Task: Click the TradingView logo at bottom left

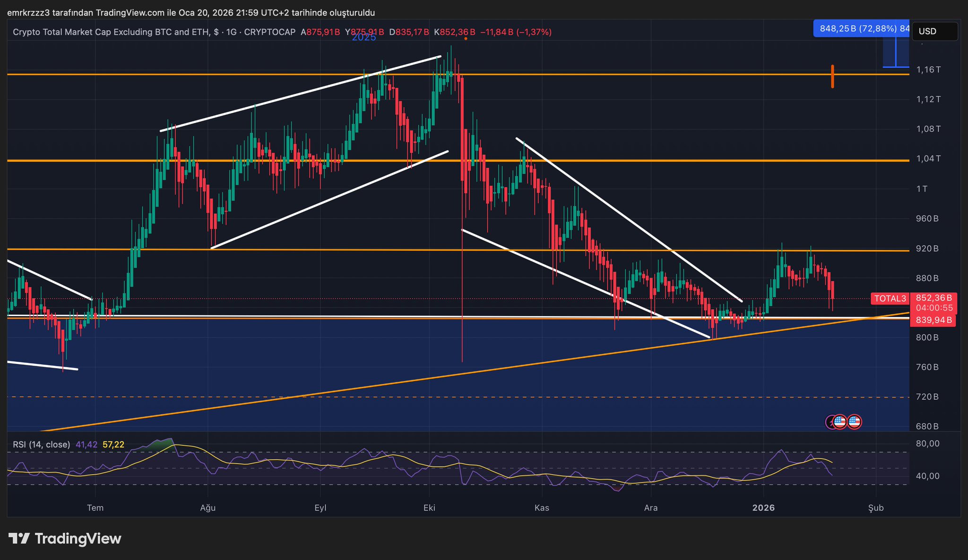Action: coord(65,539)
